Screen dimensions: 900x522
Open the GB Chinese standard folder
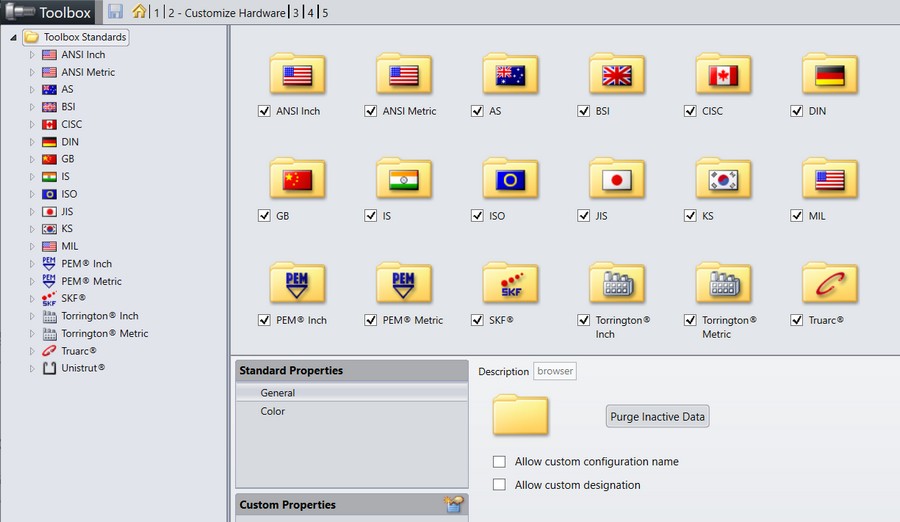(297, 179)
